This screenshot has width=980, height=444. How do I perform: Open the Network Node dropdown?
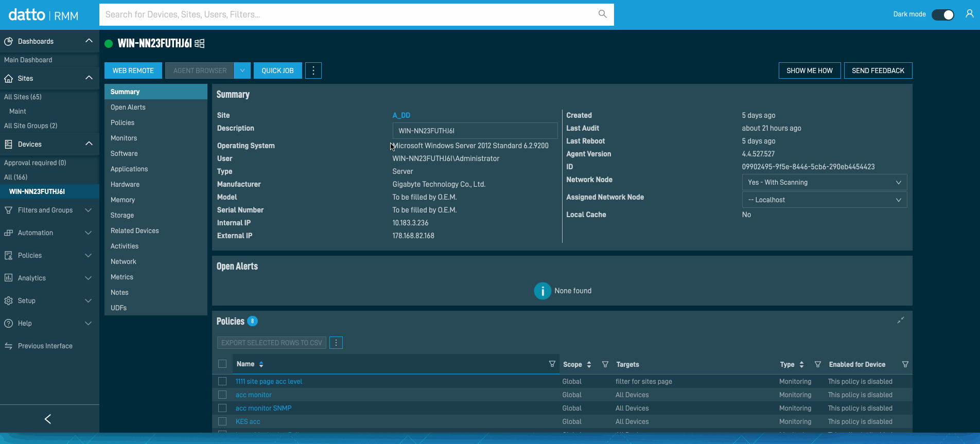(824, 182)
